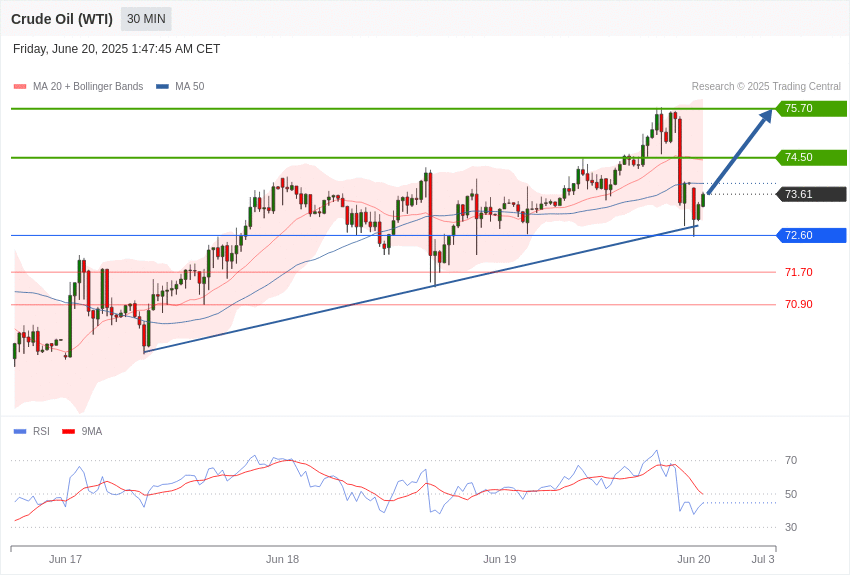Select the Crude Oil (WTI) chart title
850x576 pixels.
(62, 19)
